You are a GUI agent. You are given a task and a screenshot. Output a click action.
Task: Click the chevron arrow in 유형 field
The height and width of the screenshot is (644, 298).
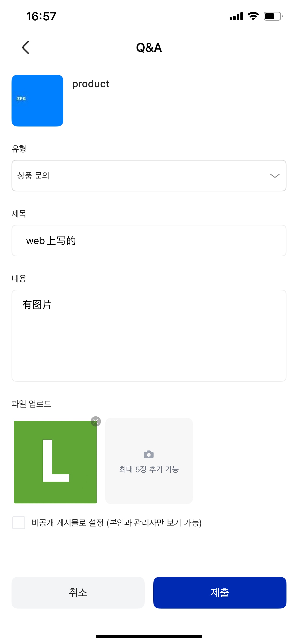[275, 176]
